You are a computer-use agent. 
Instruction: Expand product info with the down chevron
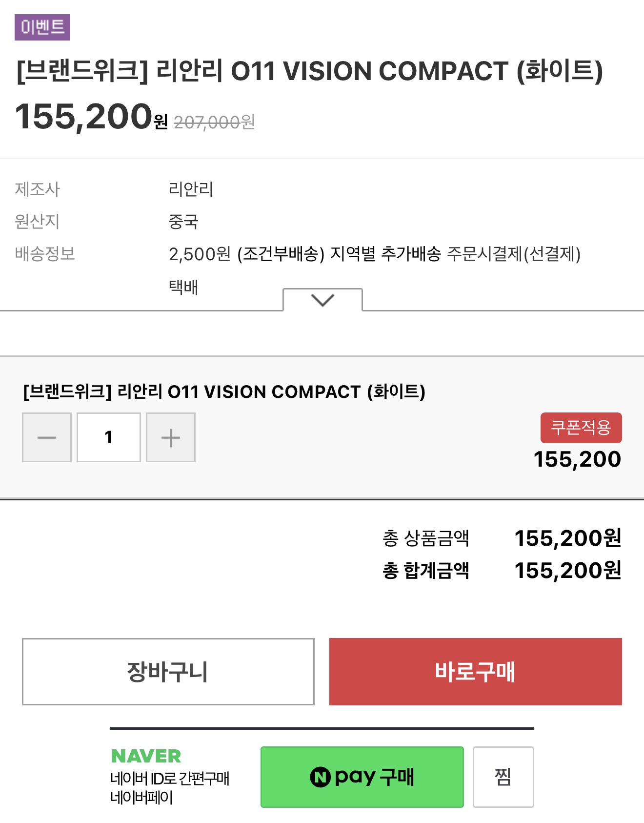click(322, 300)
